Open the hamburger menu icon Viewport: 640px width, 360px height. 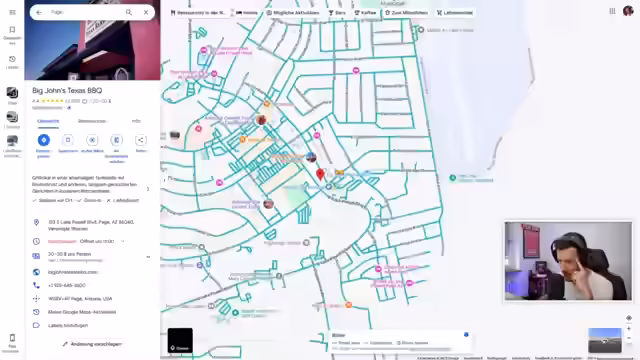(x=12, y=12)
